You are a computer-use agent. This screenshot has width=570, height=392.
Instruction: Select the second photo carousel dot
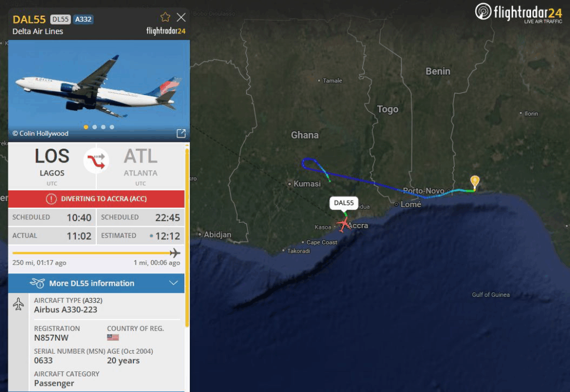tap(95, 127)
